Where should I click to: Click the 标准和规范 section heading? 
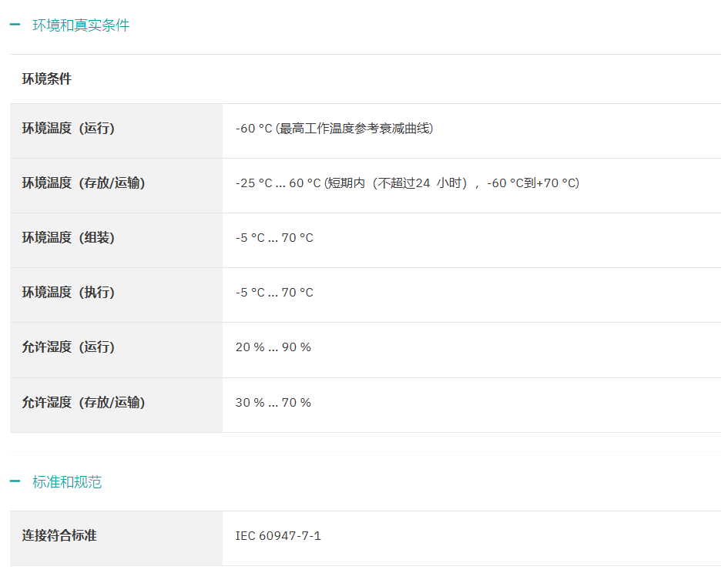tap(67, 482)
